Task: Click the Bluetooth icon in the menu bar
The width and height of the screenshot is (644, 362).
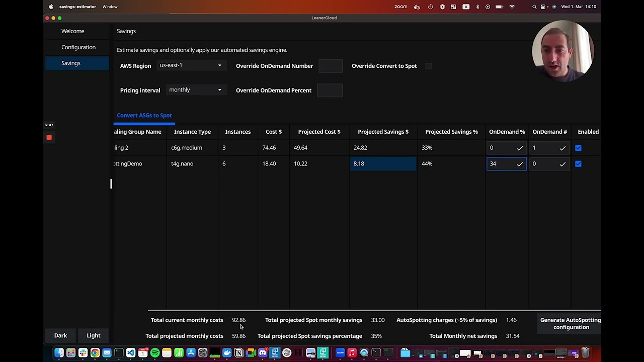Action: tap(478, 7)
